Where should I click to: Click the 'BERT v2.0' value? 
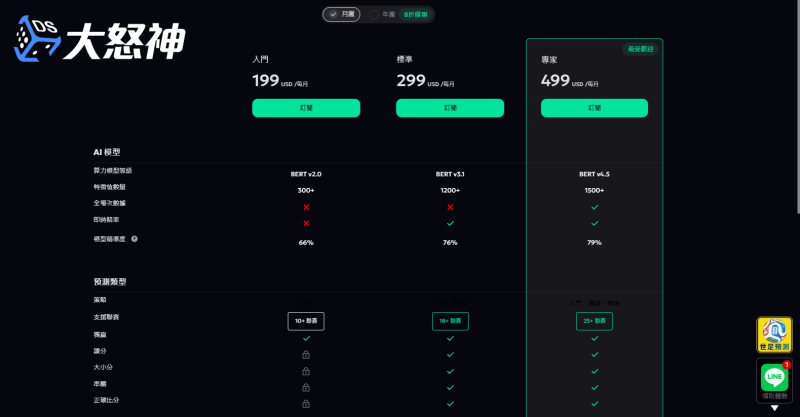pyautogui.click(x=306, y=174)
